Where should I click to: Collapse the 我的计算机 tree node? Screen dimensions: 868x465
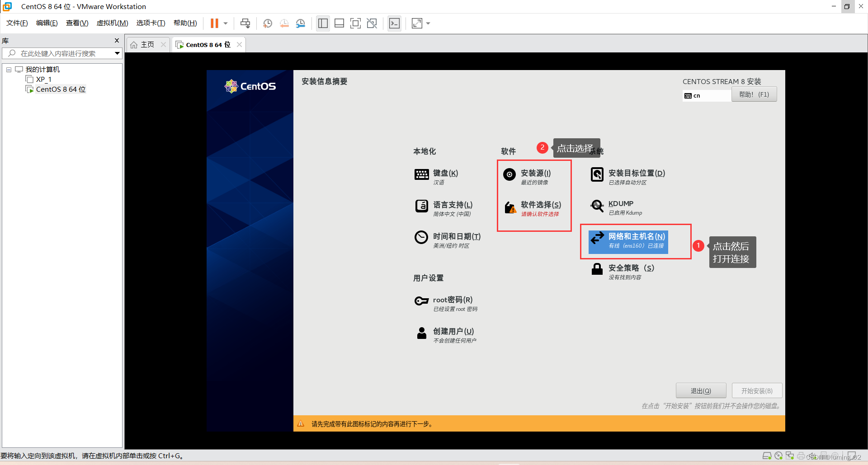[x=9, y=70]
